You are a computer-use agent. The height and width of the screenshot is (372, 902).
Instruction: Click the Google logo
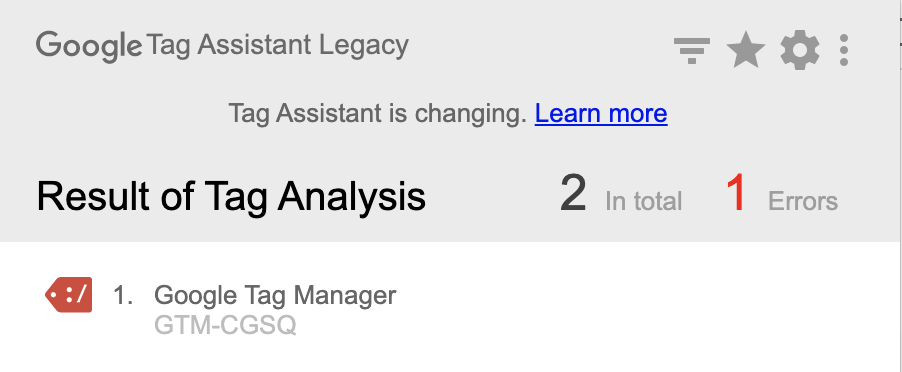[x=89, y=47]
